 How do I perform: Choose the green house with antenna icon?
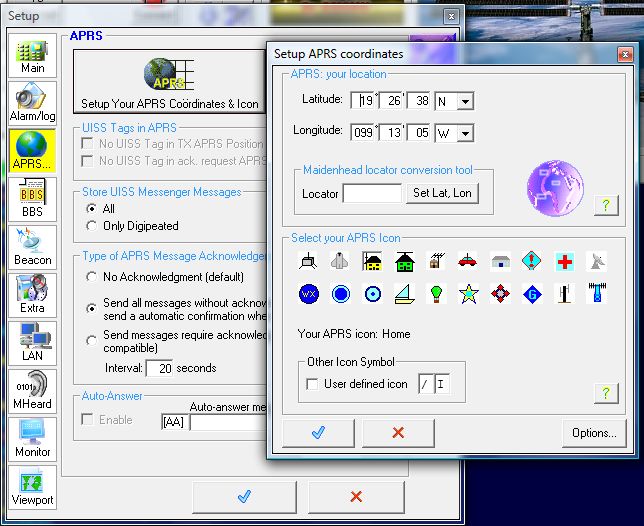[405, 261]
